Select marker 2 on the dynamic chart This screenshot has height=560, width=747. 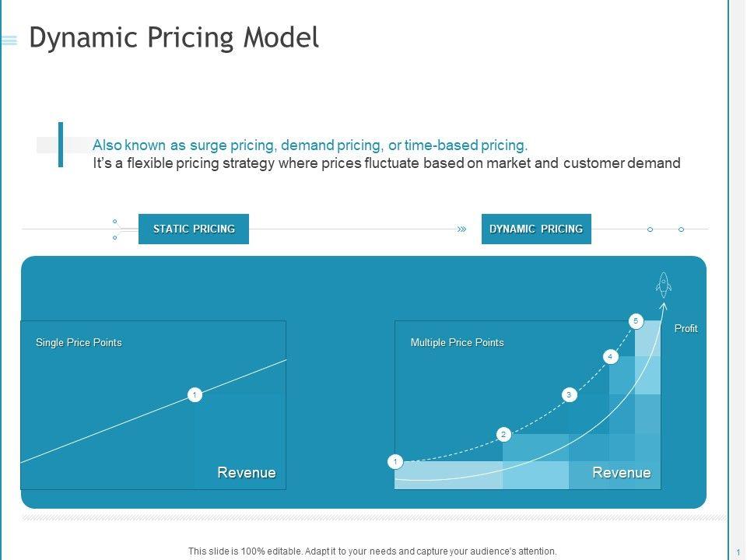(x=503, y=434)
